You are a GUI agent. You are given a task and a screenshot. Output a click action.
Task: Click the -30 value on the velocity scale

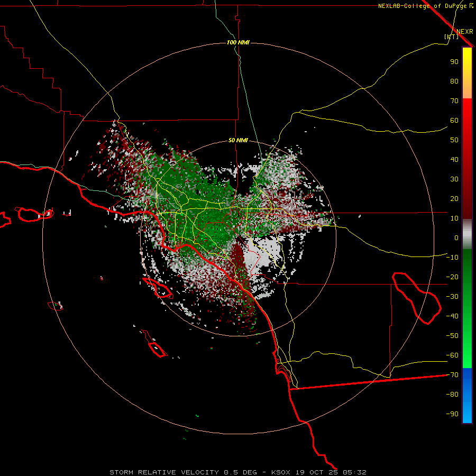(x=452, y=297)
